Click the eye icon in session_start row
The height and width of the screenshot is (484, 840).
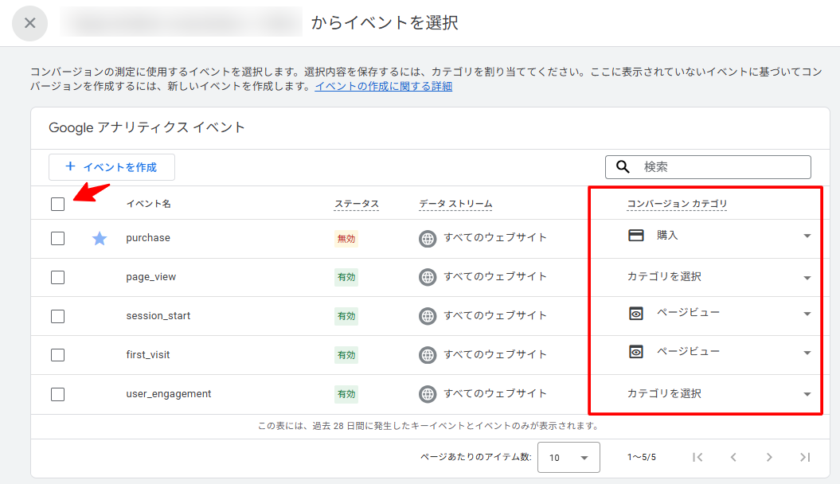click(635, 314)
